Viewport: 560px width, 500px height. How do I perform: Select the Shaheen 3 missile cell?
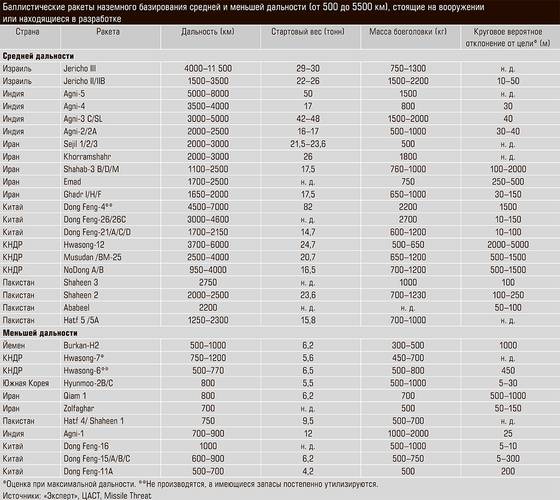coord(81,282)
